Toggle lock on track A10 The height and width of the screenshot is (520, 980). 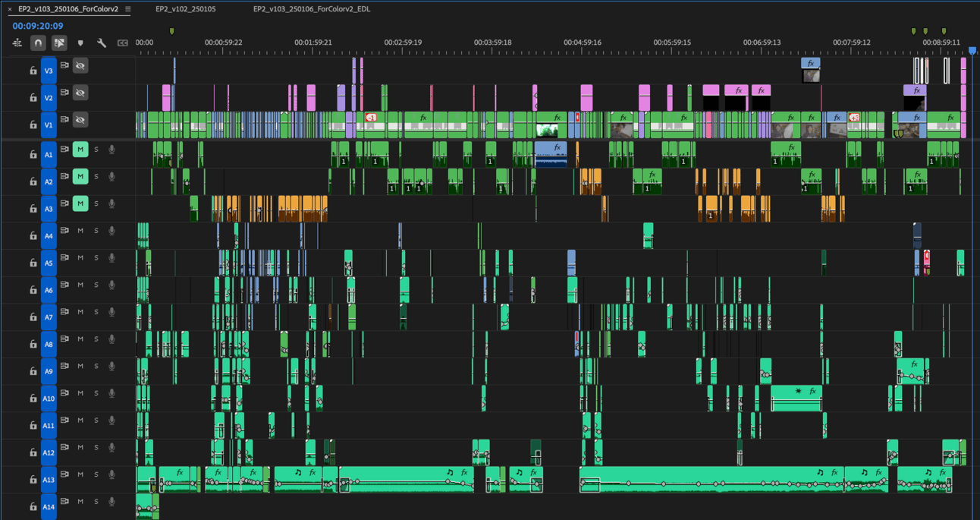click(x=33, y=398)
